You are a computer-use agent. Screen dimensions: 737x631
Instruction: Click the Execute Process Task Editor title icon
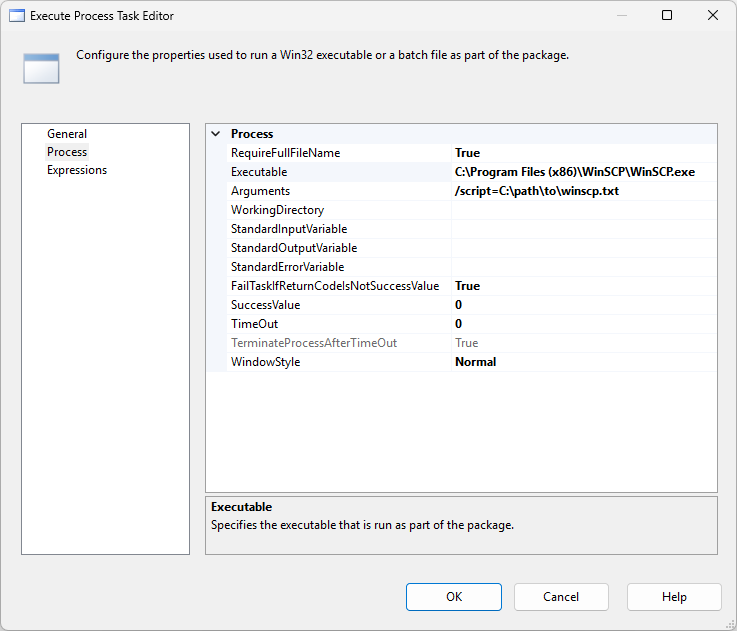pyautogui.click(x=17, y=16)
